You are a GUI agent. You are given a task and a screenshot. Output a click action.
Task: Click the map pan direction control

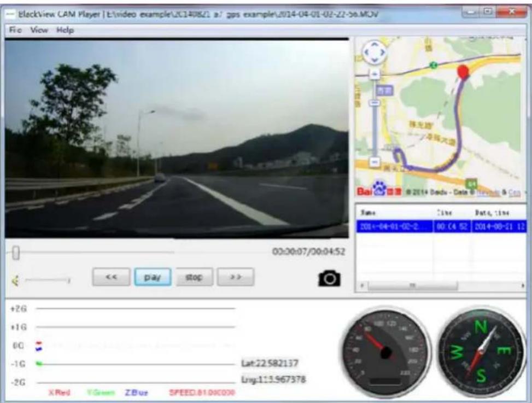pos(374,52)
